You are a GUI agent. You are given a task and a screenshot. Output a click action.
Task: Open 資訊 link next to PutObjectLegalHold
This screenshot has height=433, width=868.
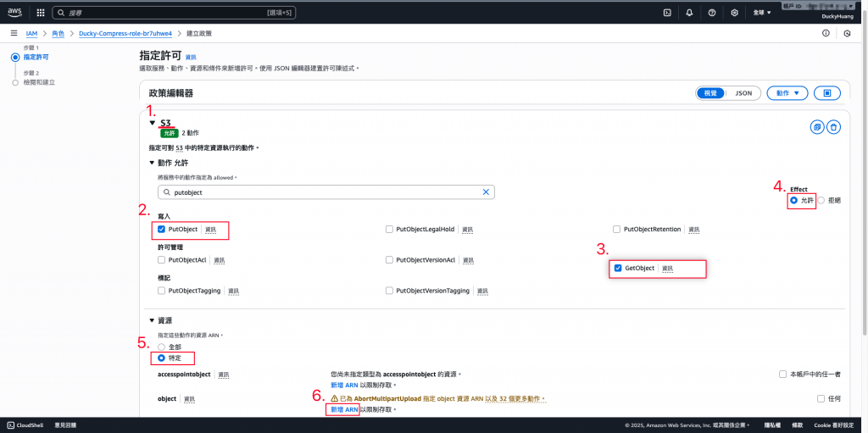[x=468, y=230]
